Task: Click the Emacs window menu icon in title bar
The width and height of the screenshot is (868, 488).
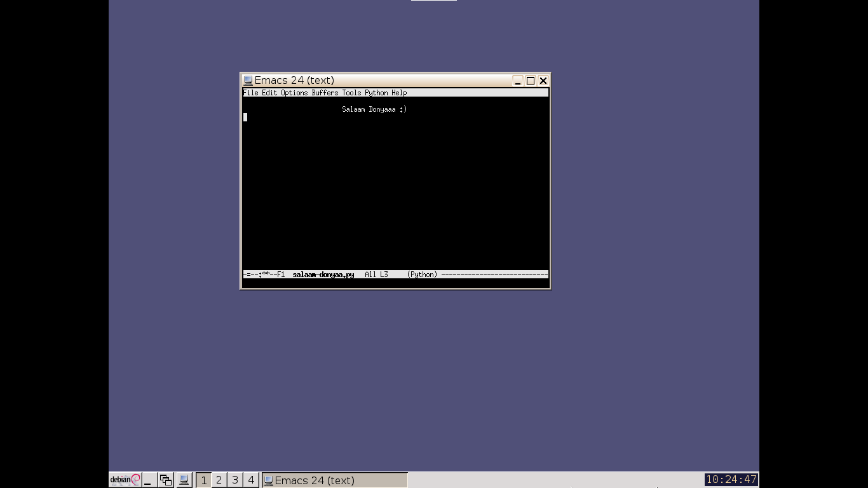Action: pos(248,81)
